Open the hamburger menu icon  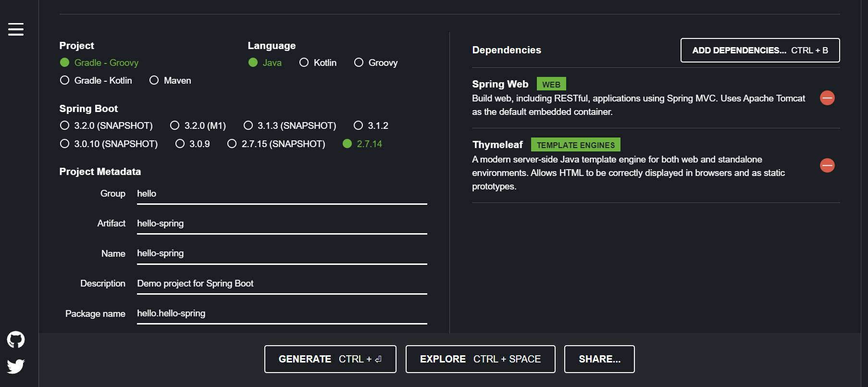15,29
